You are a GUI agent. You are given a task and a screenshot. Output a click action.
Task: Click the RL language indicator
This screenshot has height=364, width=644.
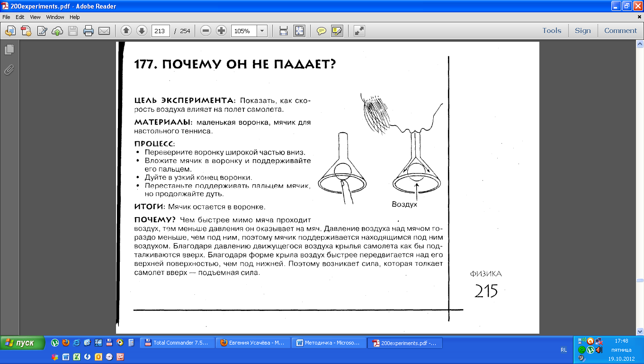pyautogui.click(x=563, y=350)
